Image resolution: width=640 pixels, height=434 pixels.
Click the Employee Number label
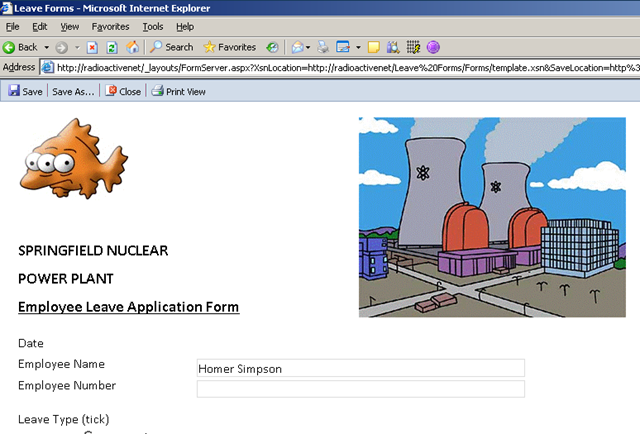[67, 385]
